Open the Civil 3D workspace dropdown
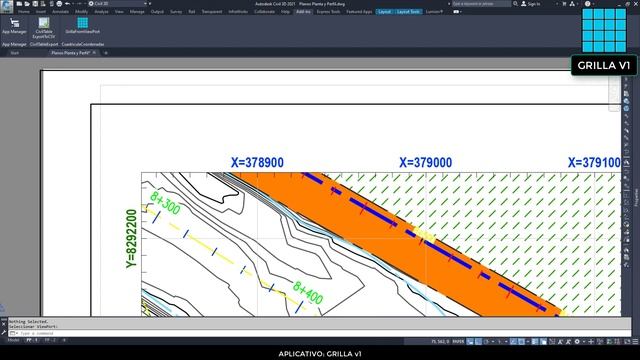The height and width of the screenshot is (360, 640). point(118,4)
